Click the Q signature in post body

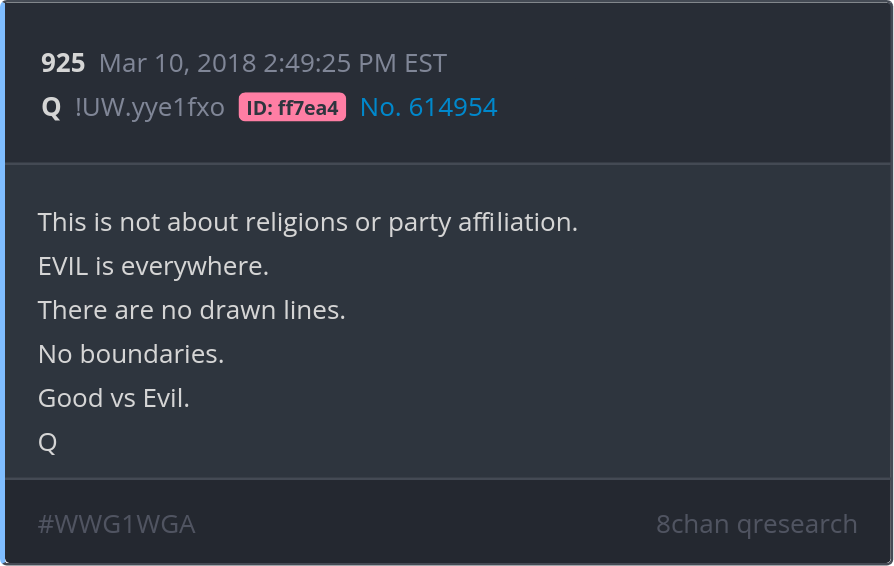[47, 442]
